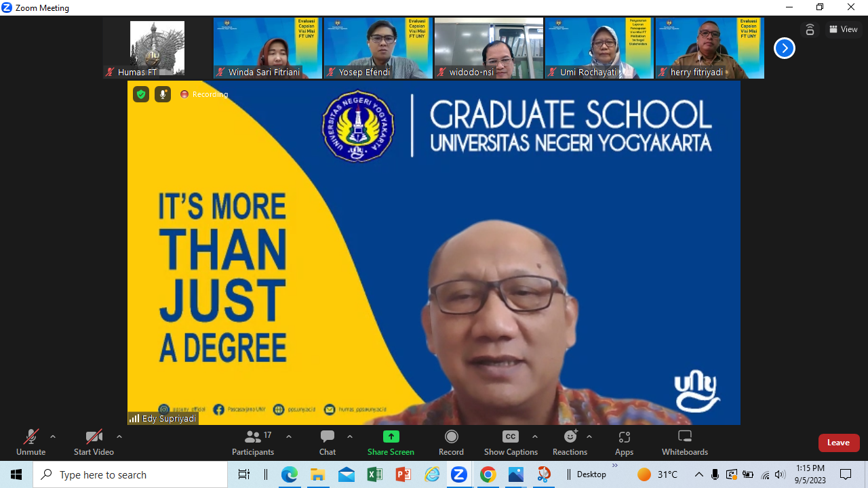This screenshot has width=868, height=488.
Task: Select widodo-nsi's video thumbnail
Action: (488, 47)
